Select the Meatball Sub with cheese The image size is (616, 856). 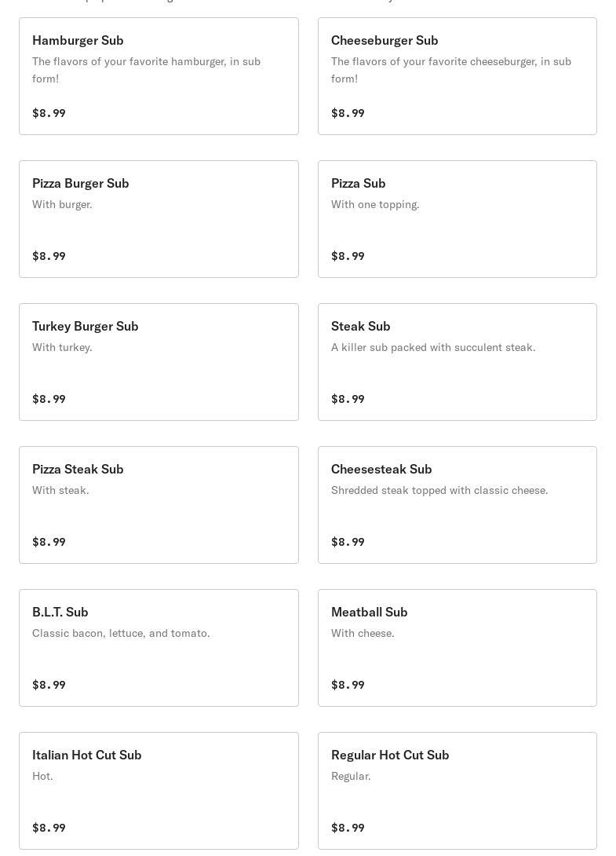click(x=457, y=648)
